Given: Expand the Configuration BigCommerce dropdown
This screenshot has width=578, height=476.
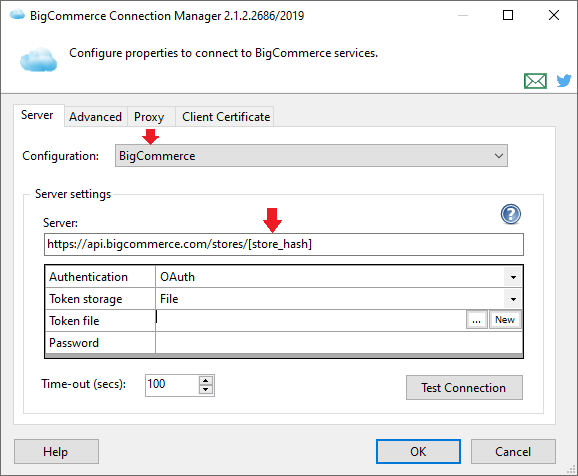Looking at the screenshot, I should pos(311,156).
